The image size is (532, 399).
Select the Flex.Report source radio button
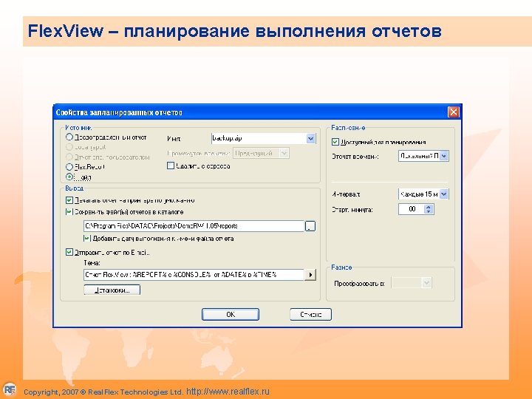pyautogui.click(x=69, y=166)
